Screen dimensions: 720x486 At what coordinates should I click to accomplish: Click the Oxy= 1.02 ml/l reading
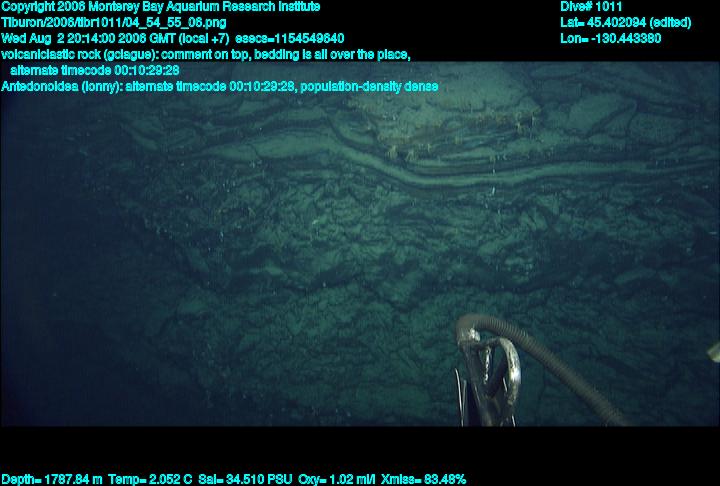click(337, 480)
